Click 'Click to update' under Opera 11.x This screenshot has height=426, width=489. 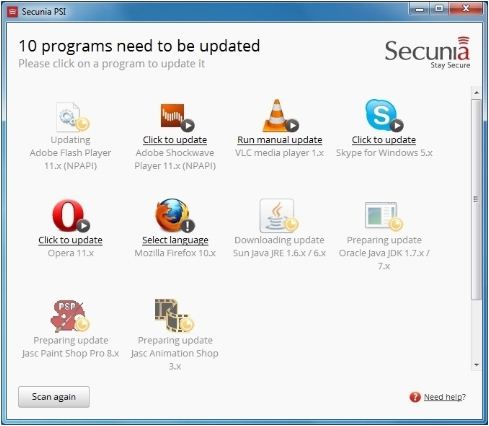coord(70,240)
